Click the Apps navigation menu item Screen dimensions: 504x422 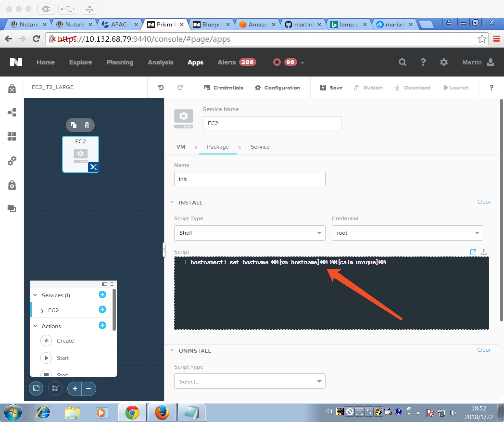click(x=195, y=62)
